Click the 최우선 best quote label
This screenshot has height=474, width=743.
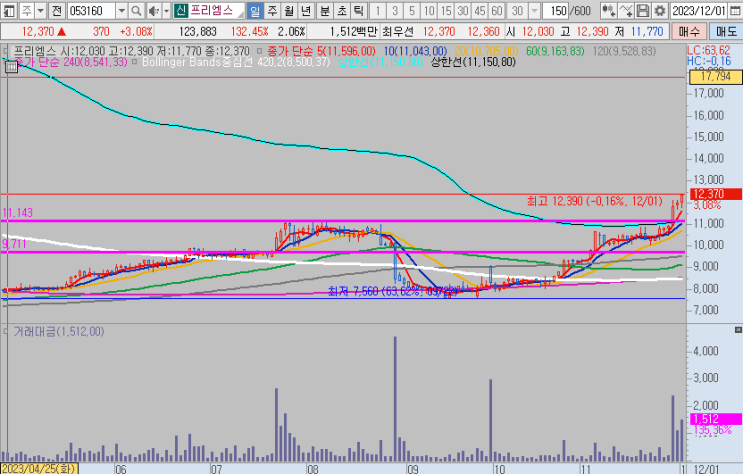click(x=398, y=32)
